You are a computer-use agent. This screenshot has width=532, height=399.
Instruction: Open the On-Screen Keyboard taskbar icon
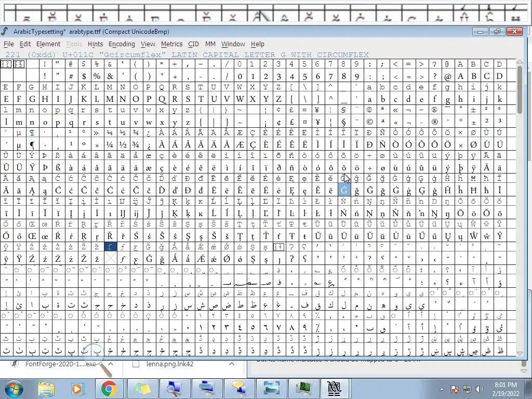(207, 389)
